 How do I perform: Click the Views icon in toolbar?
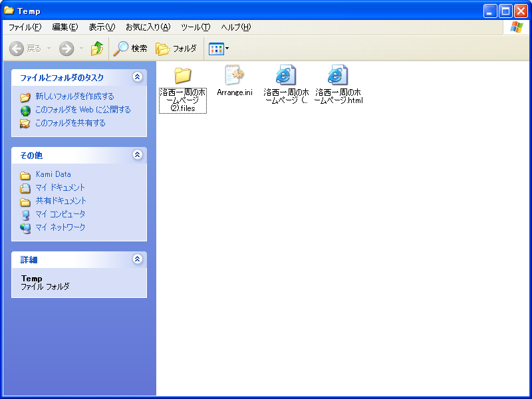[215, 49]
